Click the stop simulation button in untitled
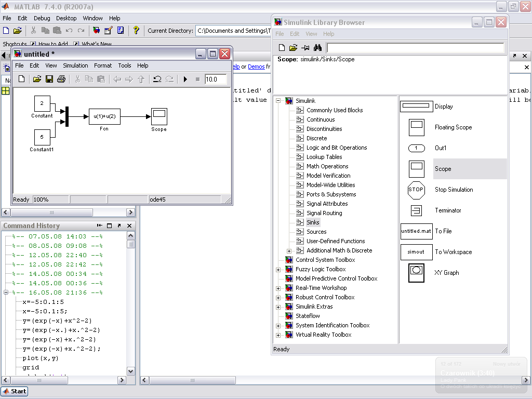This screenshot has height=399, width=532. (198, 79)
